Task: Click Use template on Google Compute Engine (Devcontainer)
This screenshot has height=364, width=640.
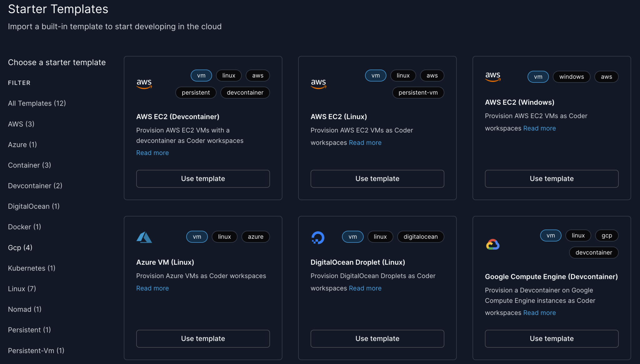Action: [x=551, y=338]
